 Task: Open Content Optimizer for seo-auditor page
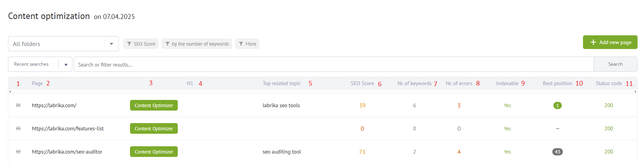pos(154,152)
